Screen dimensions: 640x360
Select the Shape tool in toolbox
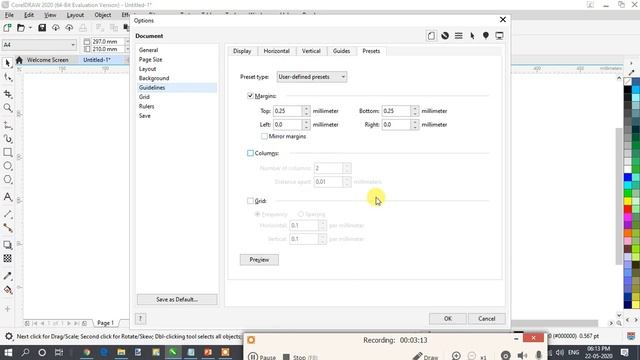pos(8,77)
